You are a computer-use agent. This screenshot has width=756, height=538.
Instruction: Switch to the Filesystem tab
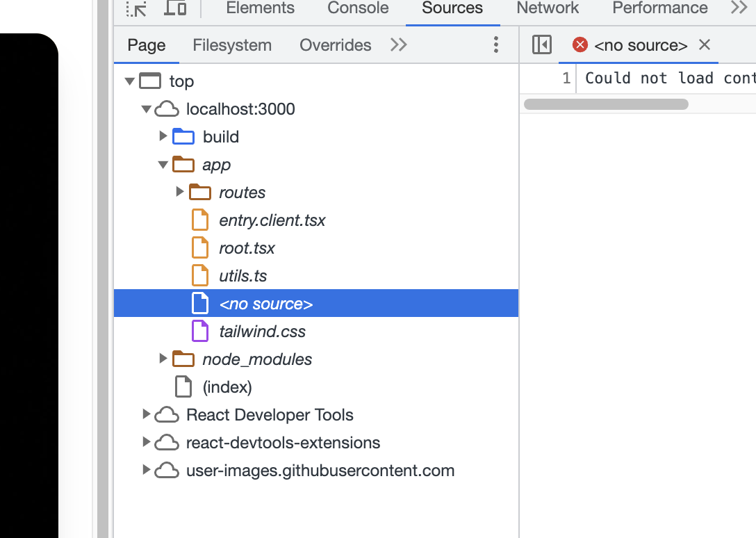232,44
